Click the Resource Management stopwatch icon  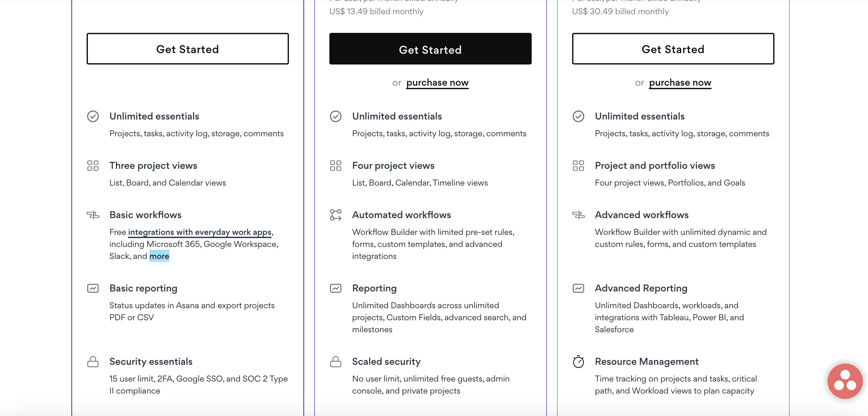(578, 361)
